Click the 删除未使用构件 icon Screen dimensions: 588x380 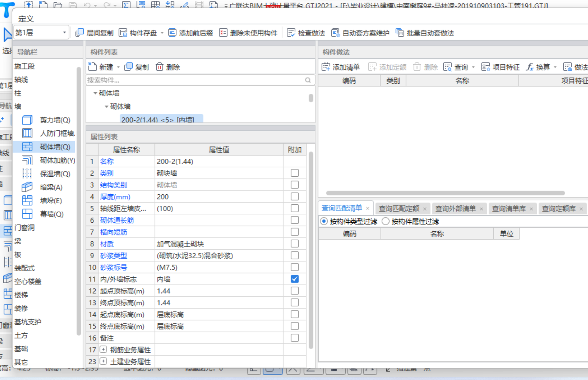click(223, 33)
